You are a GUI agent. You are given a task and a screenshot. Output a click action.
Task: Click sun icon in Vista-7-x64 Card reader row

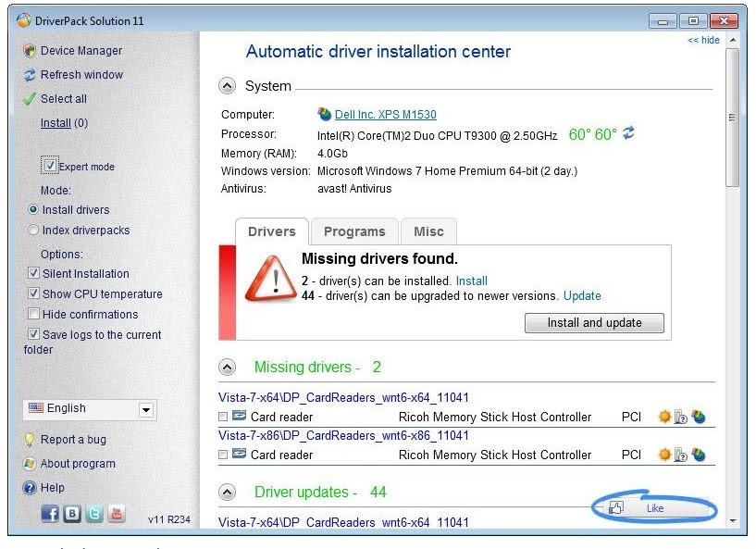(x=665, y=417)
